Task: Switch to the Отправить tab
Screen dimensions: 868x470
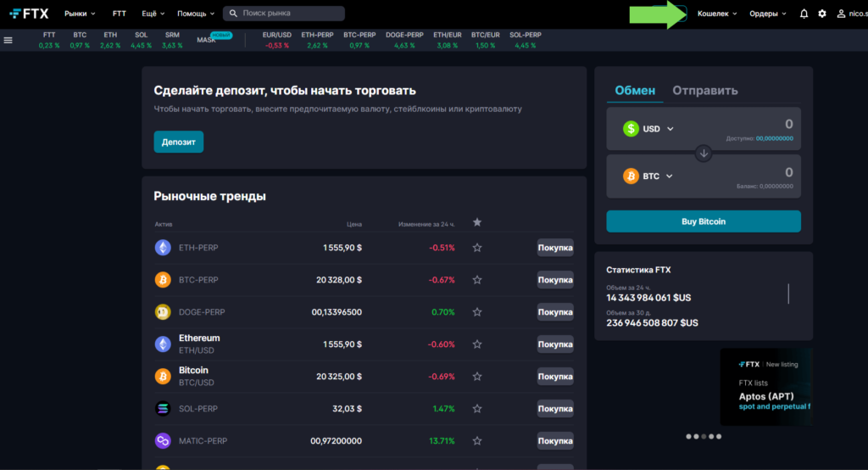Action: click(x=705, y=90)
